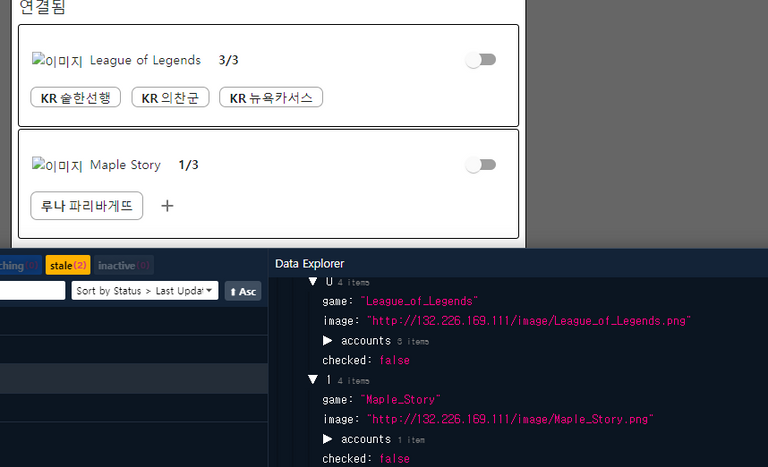Click the League of Legends broken image icon
Image resolution: width=768 pixels, height=467 pixels.
57,60
